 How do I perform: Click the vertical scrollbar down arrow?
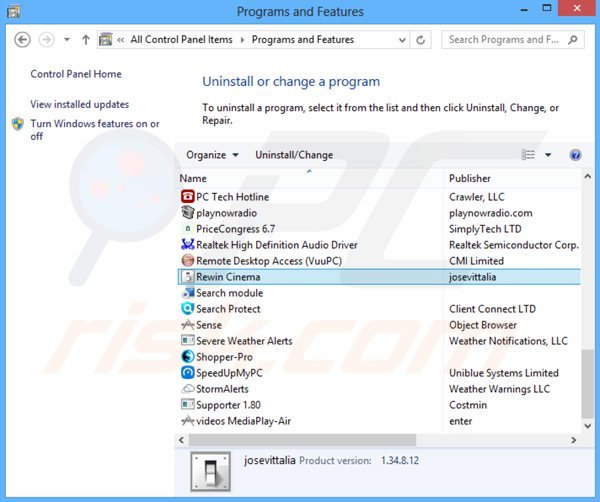coord(587,425)
